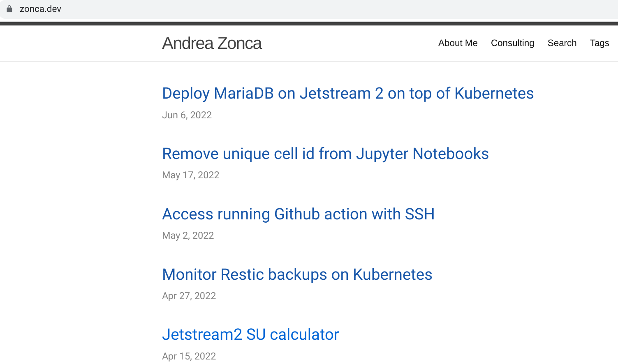Viewport: 618px width, 364px height.
Task: Select the Tags navigation link
Action: pos(599,43)
